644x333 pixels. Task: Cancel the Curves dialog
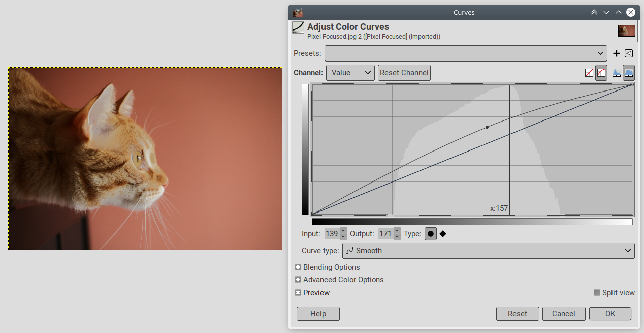(x=564, y=314)
